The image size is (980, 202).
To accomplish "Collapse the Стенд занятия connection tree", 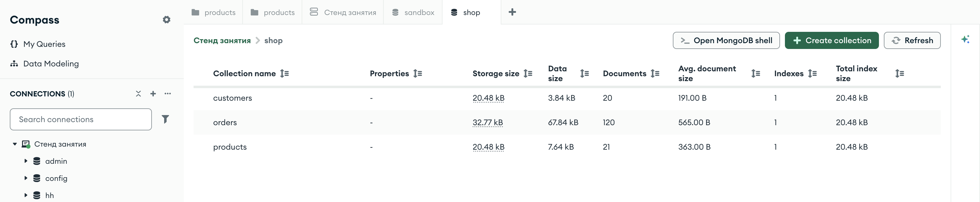I will point(15,144).
